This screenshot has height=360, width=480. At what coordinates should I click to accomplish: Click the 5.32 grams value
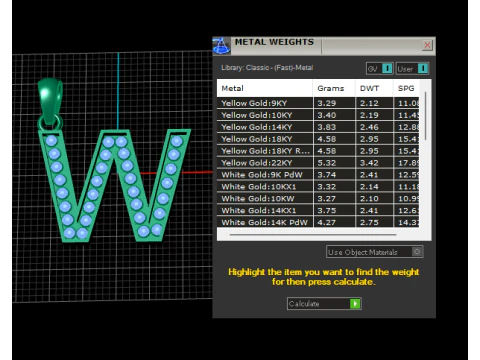point(327,163)
